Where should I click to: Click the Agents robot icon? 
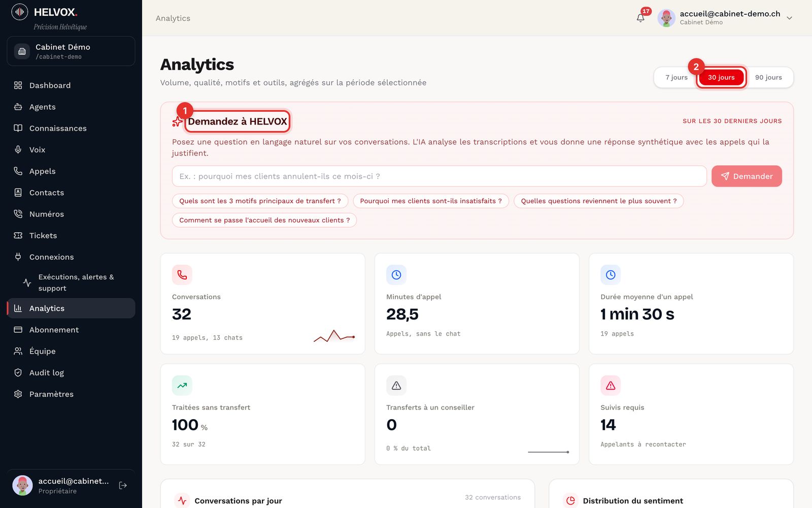[18, 107]
